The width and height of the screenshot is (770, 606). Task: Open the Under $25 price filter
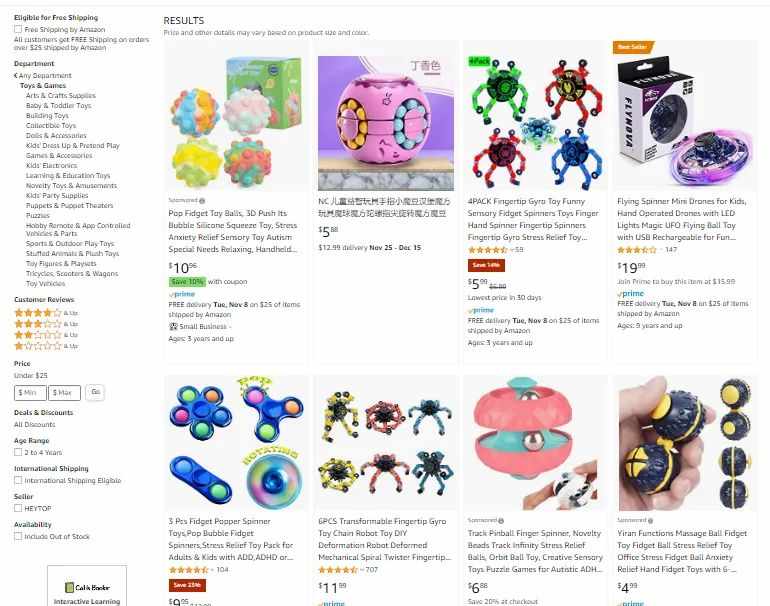click(31, 375)
